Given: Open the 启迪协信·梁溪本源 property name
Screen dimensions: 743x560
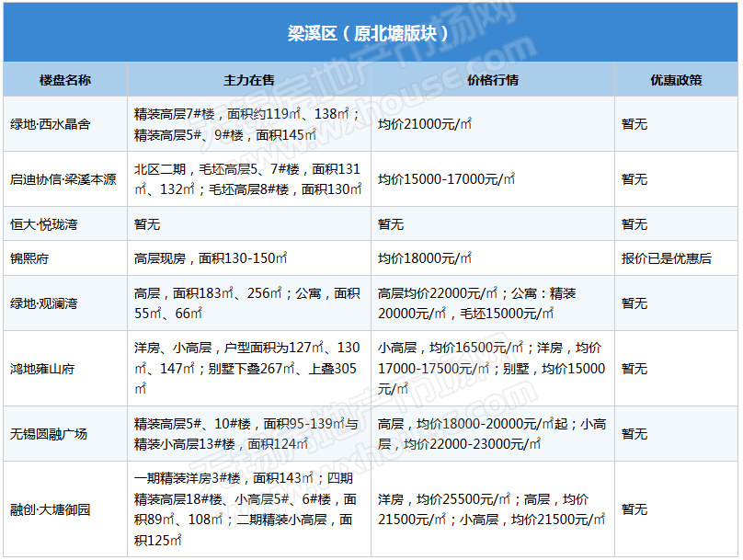Looking at the screenshot, I should point(63,179).
